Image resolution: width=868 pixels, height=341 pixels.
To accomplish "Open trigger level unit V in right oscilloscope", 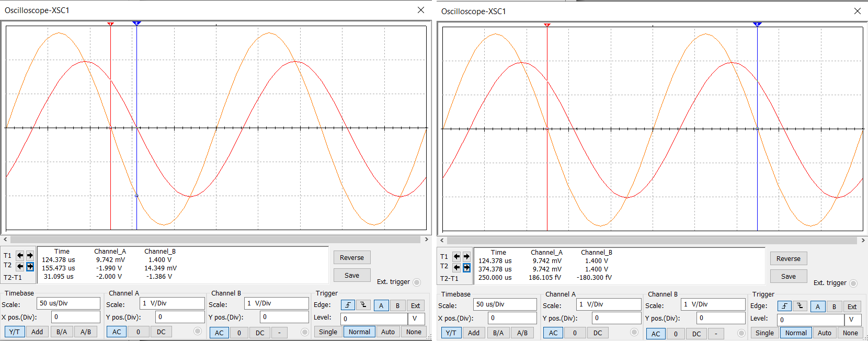I will [853, 320].
